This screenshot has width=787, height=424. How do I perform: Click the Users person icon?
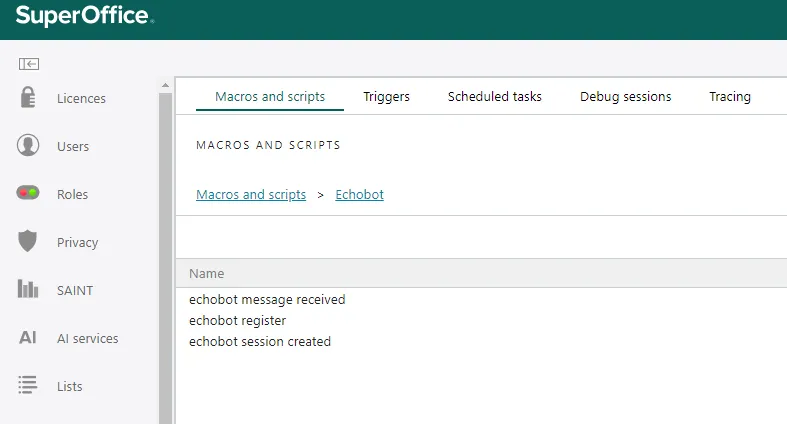(x=28, y=146)
